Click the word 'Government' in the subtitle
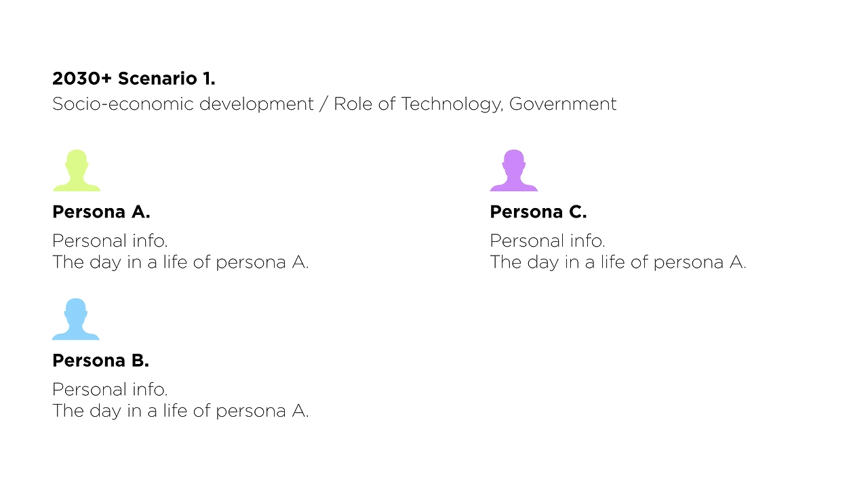868x488 pixels. pyautogui.click(x=563, y=104)
